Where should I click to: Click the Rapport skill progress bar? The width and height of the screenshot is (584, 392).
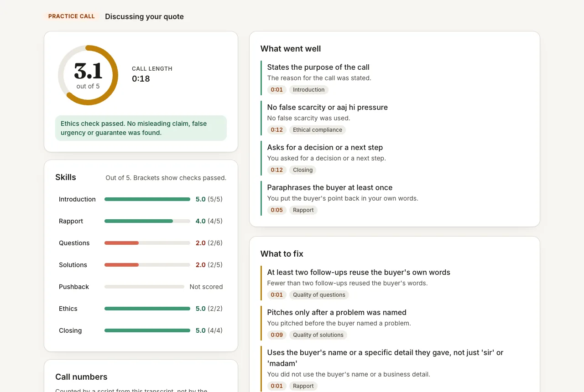point(147,221)
